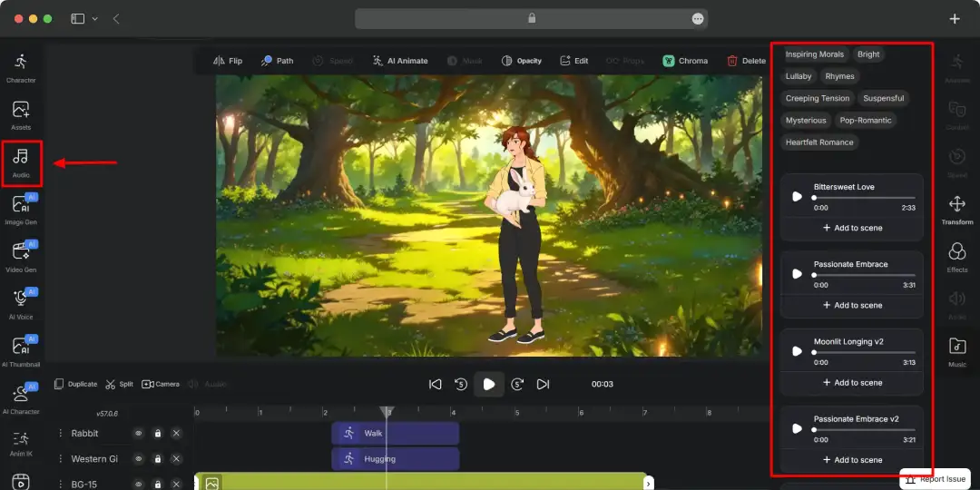Select the Walk clip on timeline
The height and width of the screenshot is (490, 980).
(395, 433)
